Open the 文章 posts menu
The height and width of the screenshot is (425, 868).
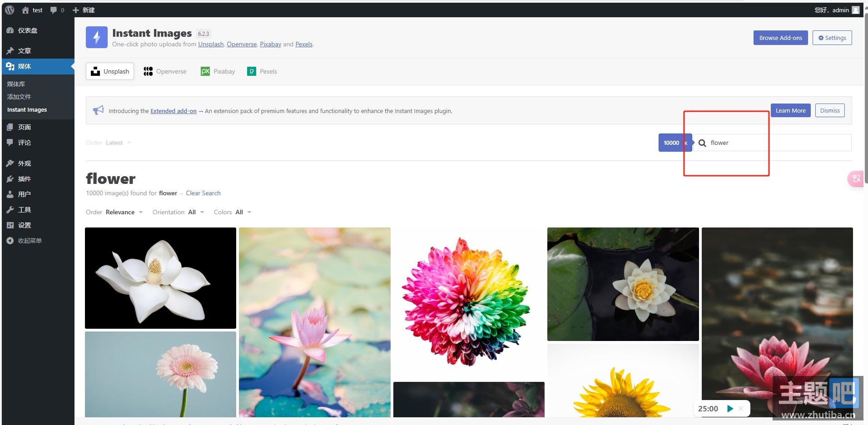point(38,51)
